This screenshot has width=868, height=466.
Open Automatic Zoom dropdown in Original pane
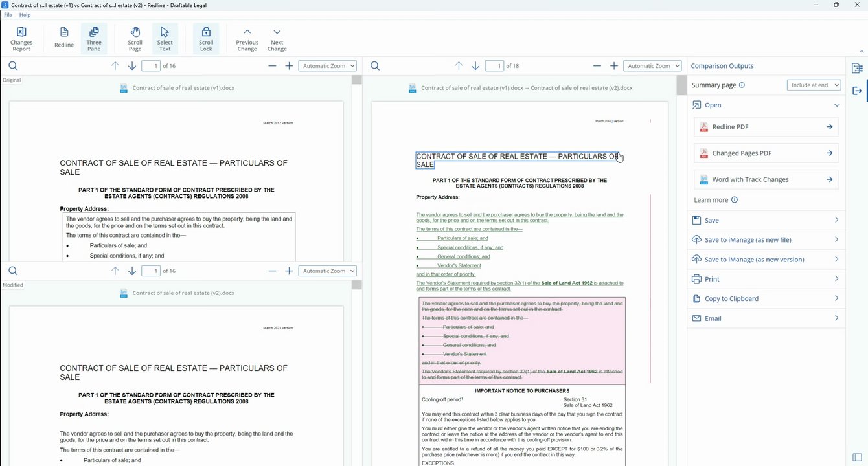pyautogui.click(x=328, y=66)
